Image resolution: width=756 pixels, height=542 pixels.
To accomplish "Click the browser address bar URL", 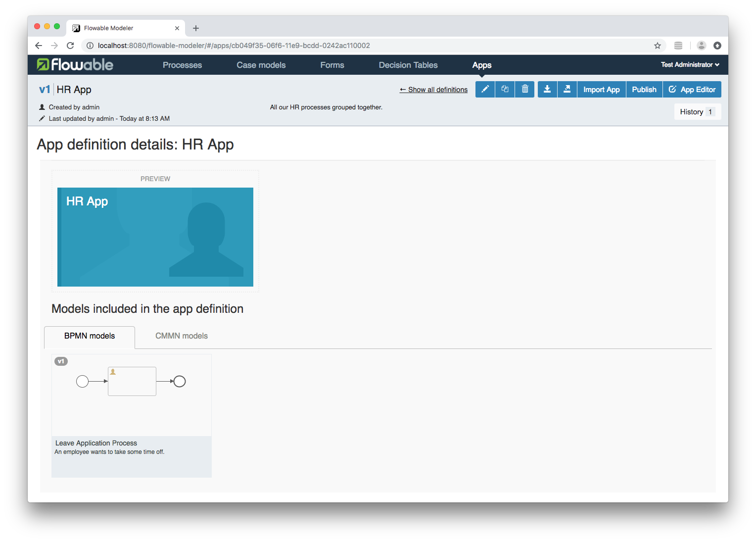I will pos(234,46).
